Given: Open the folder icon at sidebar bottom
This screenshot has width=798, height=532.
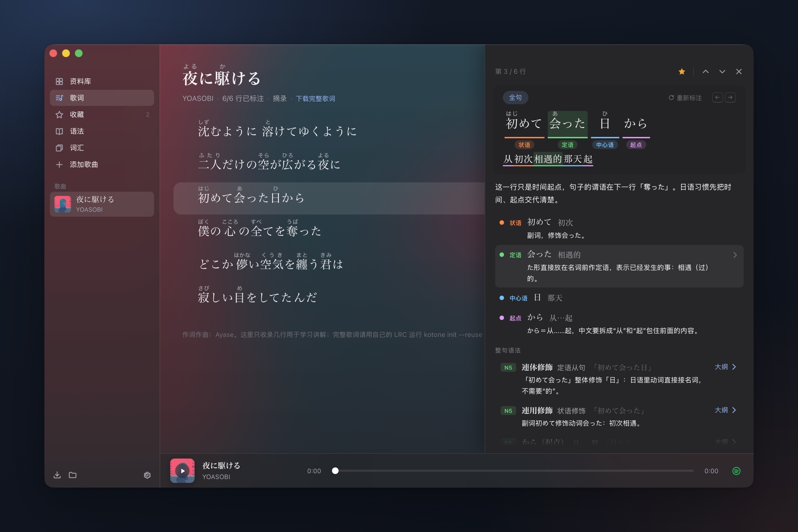Looking at the screenshot, I should [73, 475].
